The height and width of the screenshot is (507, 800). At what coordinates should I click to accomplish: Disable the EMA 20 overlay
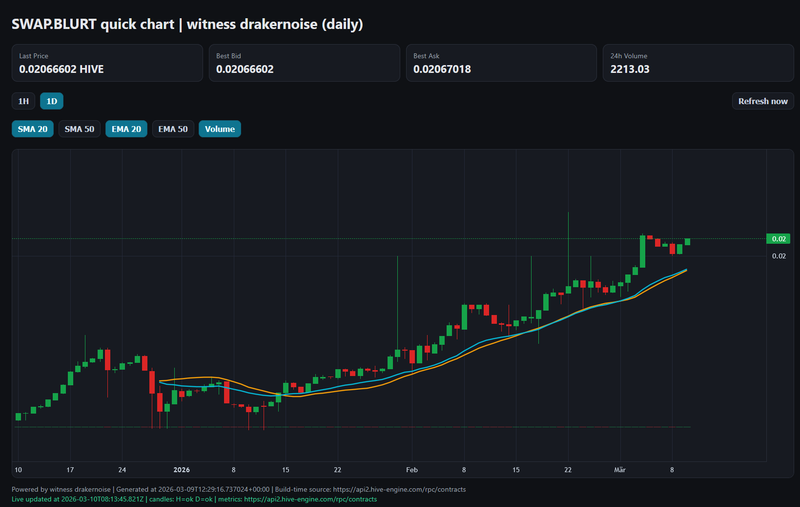tap(125, 129)
